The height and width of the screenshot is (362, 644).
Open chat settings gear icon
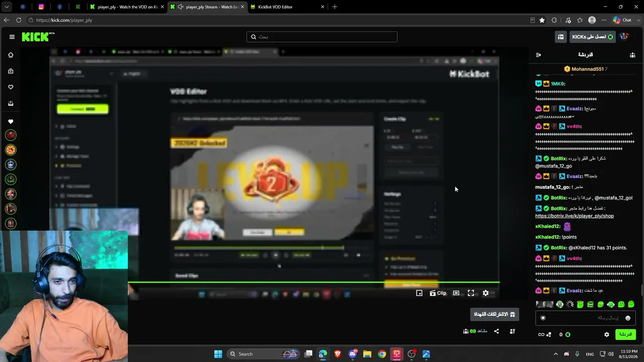click(607, 334)
